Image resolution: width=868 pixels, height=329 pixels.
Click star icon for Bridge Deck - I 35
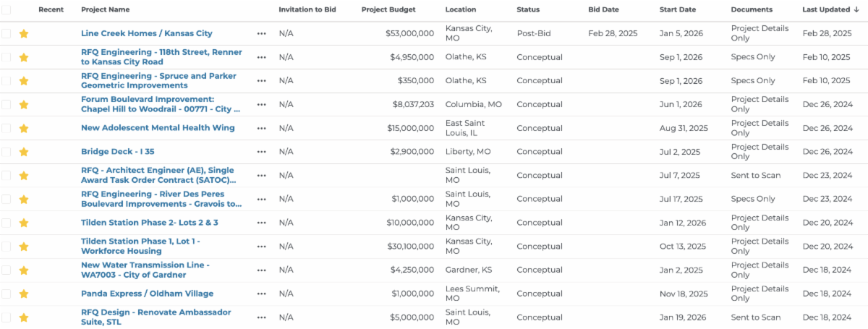coord(24,152)
